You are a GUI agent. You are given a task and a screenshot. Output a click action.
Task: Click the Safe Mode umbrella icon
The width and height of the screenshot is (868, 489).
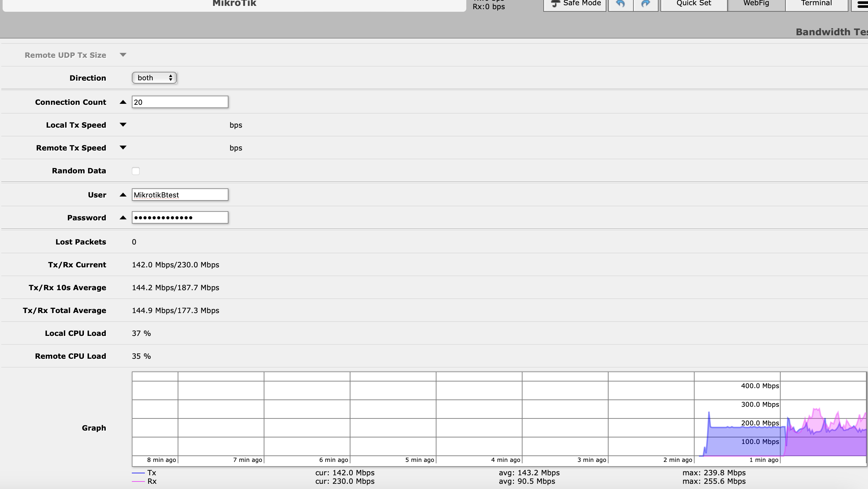(x=555, y=4)
